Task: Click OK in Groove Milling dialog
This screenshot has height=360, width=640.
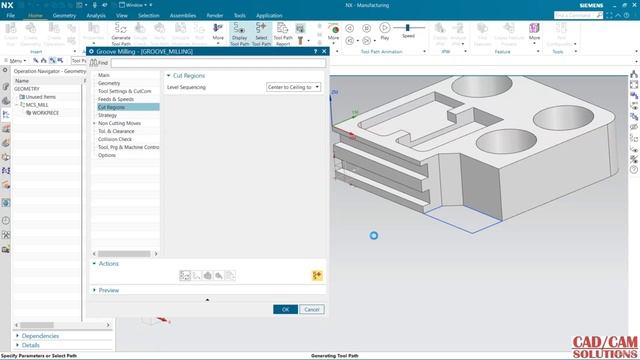Action: (x=285, y=309)
